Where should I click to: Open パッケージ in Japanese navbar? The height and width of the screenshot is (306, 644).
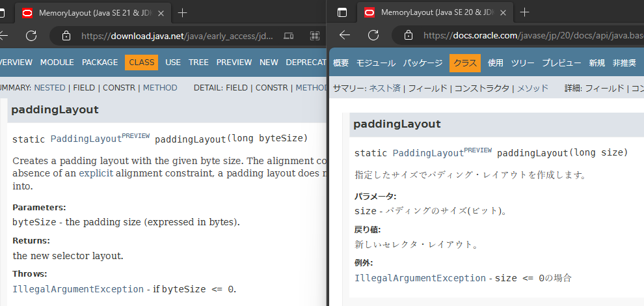click(x=423, y=63)
